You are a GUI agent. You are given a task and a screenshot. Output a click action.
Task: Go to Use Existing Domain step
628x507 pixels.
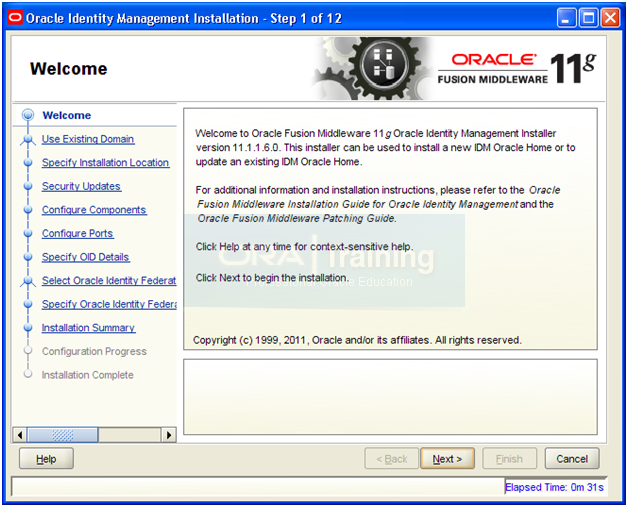tap(88, 139)
